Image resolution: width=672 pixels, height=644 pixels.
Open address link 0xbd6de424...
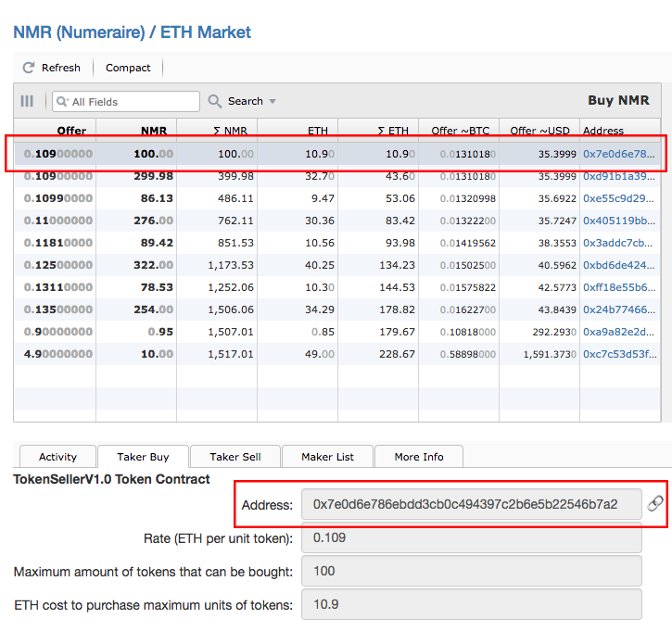619,265
